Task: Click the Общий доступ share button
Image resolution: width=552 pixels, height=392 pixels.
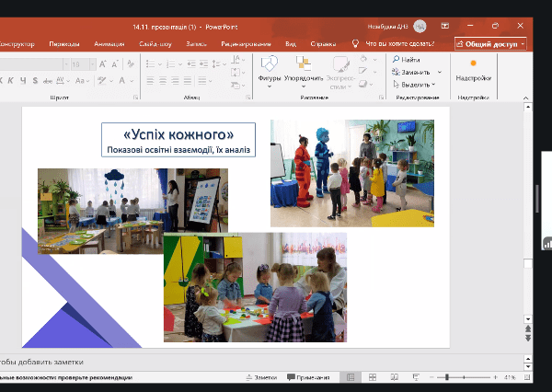Action: click(490, 43)
